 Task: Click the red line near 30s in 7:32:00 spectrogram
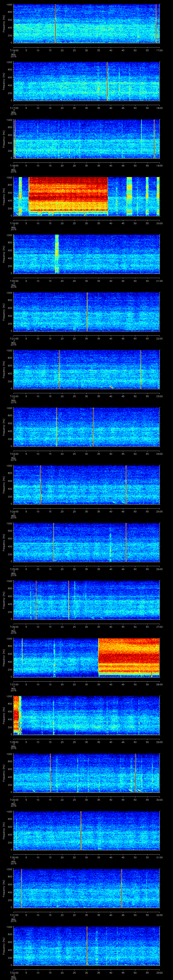87,946
